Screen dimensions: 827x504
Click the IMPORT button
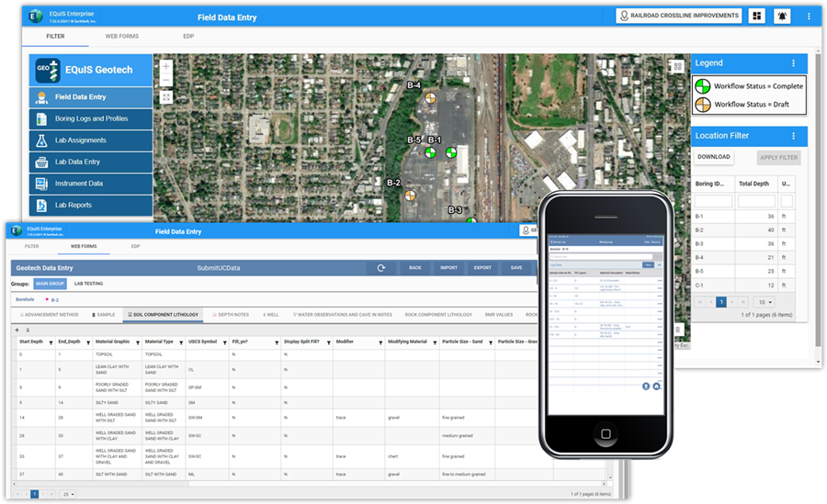tap(448, 268)
